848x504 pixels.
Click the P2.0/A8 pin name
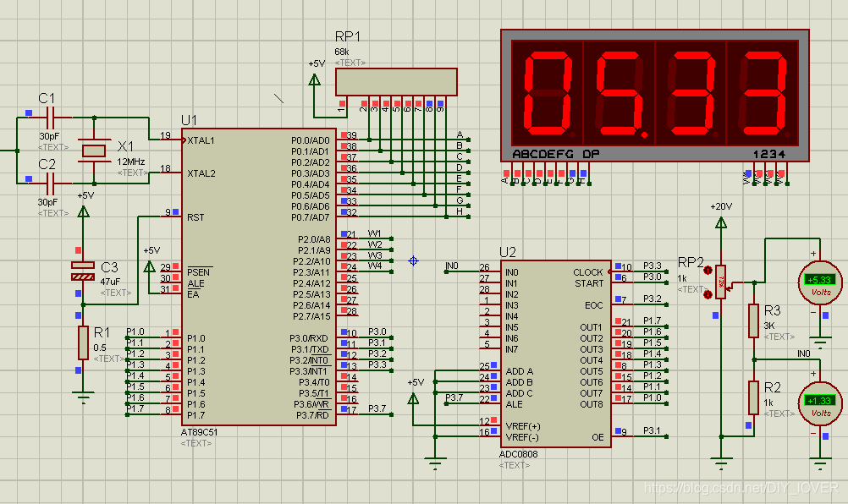[314, 239]
